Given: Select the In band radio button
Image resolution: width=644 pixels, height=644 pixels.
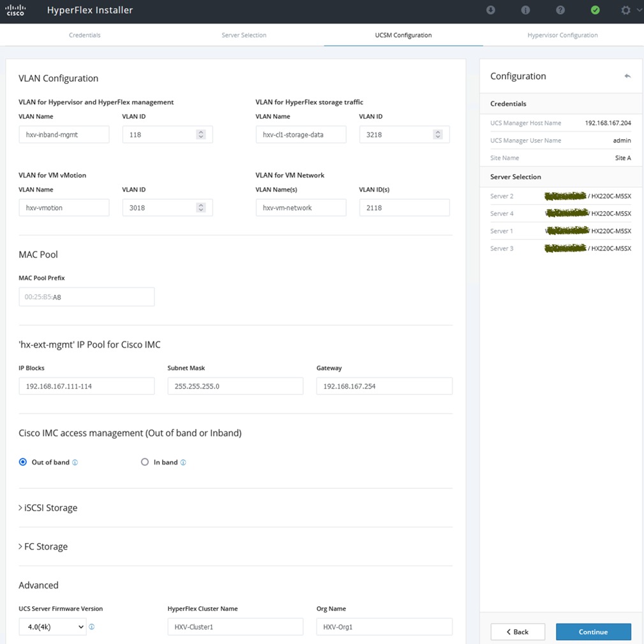Looking at the screenshot, I should pos(145,462).
